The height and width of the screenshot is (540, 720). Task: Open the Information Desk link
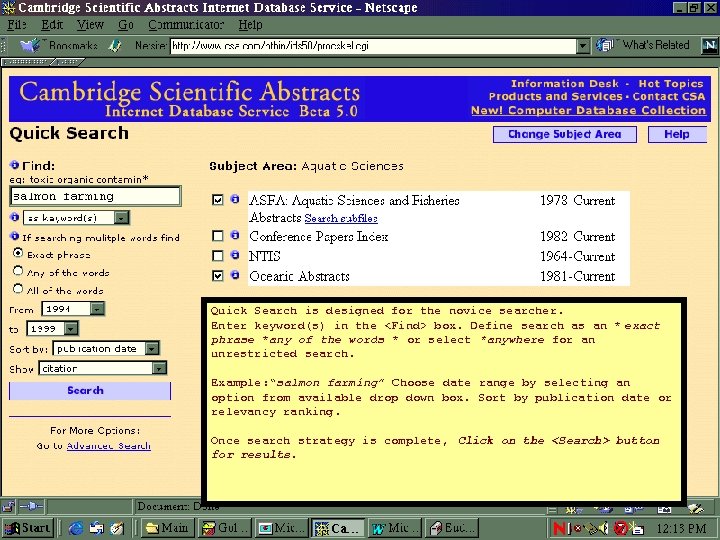pyautogui.click(x=565, y=84)
